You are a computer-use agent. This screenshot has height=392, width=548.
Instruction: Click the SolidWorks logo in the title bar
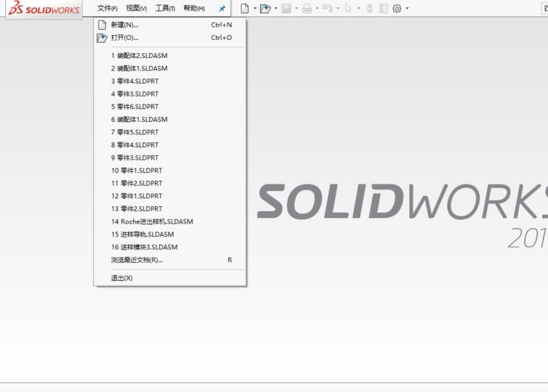coord(44,9)
